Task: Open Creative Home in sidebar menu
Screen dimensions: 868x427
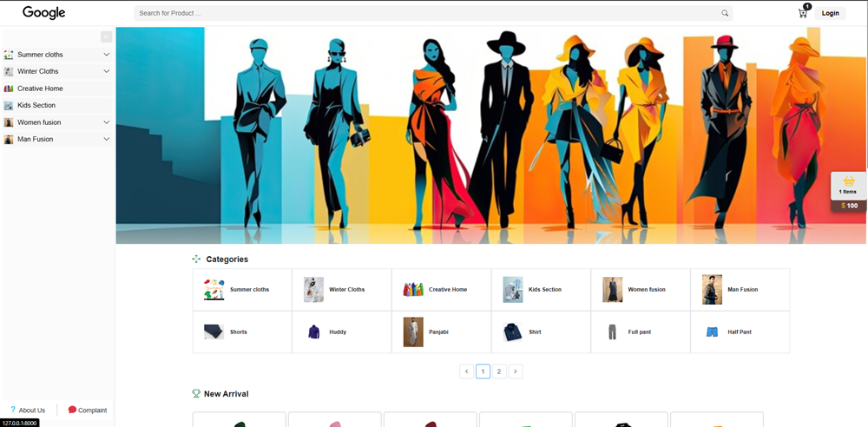Action: (x=57, y=89)
